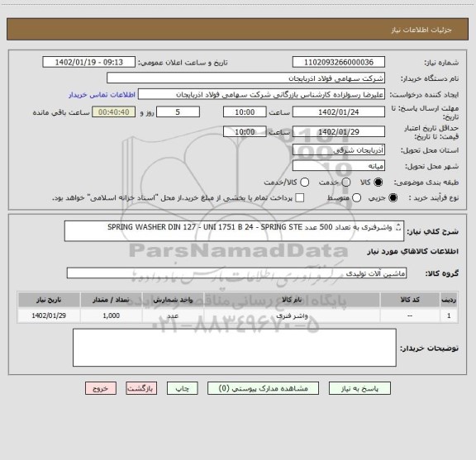476x460 pixels.
Task: Click the عدد unit cell
Action: [x=173, y=315]
